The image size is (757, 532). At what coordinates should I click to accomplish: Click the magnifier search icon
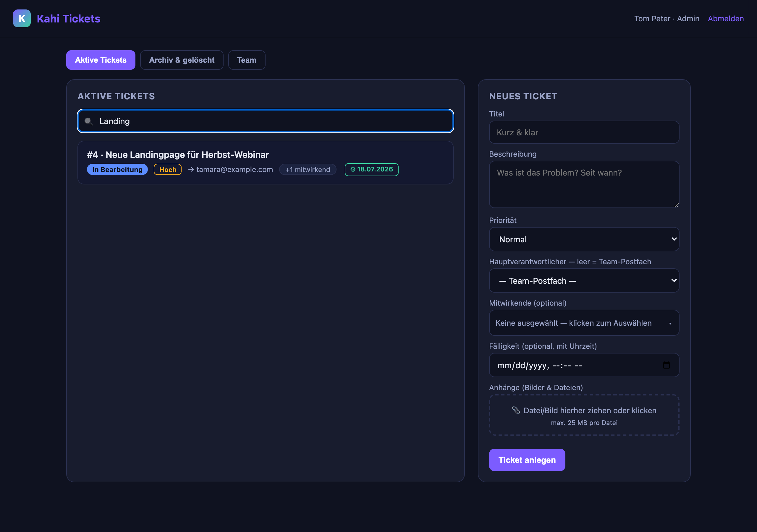click(x=88, y=121)
